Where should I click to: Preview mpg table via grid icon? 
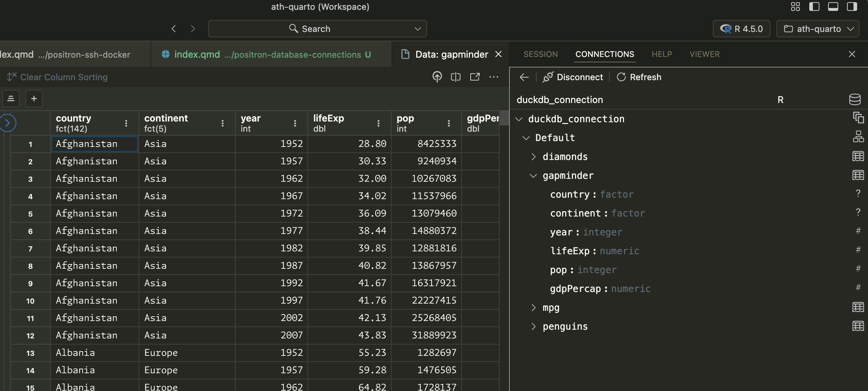[x=858, y=307]
